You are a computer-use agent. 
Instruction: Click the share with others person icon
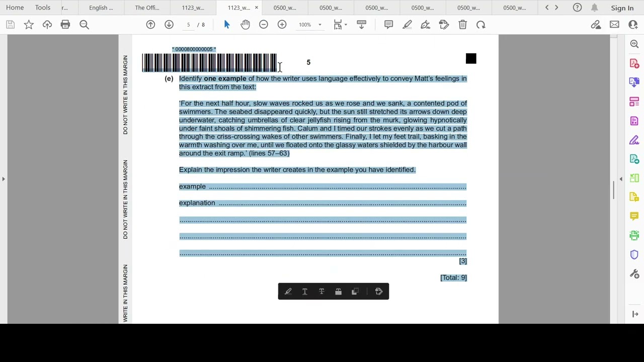click(633, 25)
